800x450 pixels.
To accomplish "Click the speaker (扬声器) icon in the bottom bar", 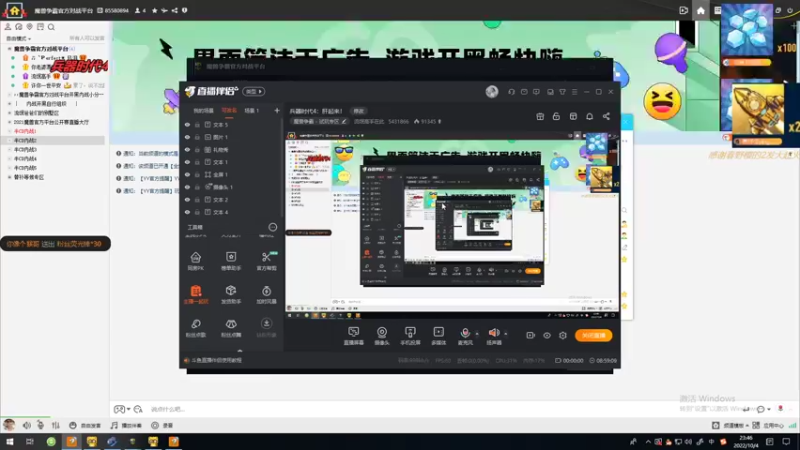I will pos(494,334).
